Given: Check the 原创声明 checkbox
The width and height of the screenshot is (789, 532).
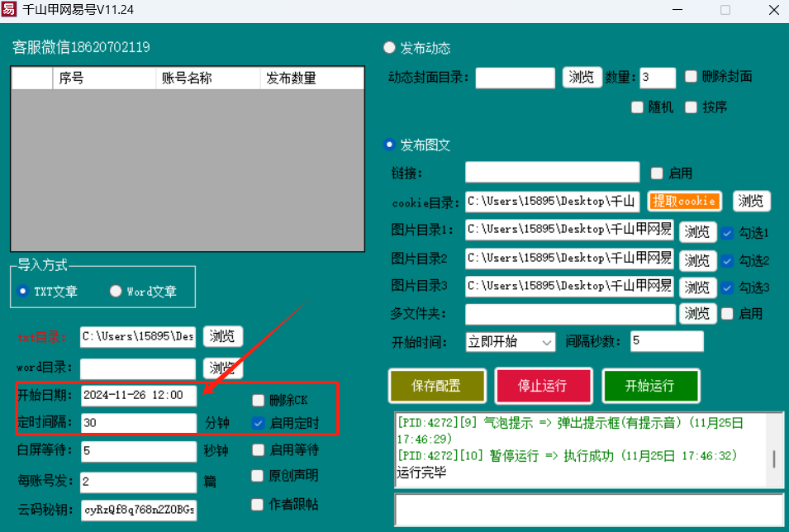Looking at the screenshot, I should (x=257, y=475).
